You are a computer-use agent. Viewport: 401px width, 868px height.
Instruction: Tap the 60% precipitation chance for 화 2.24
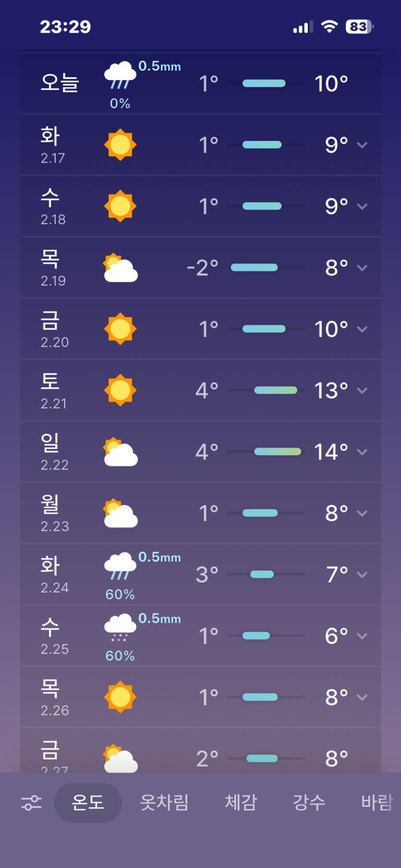(120, 594)
